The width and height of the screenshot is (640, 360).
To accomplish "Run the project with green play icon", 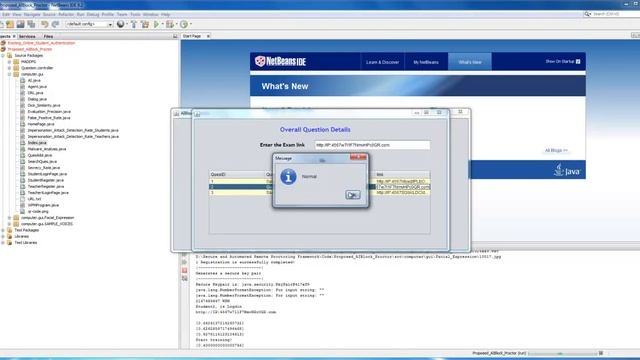I will click(x=156, y=24).
